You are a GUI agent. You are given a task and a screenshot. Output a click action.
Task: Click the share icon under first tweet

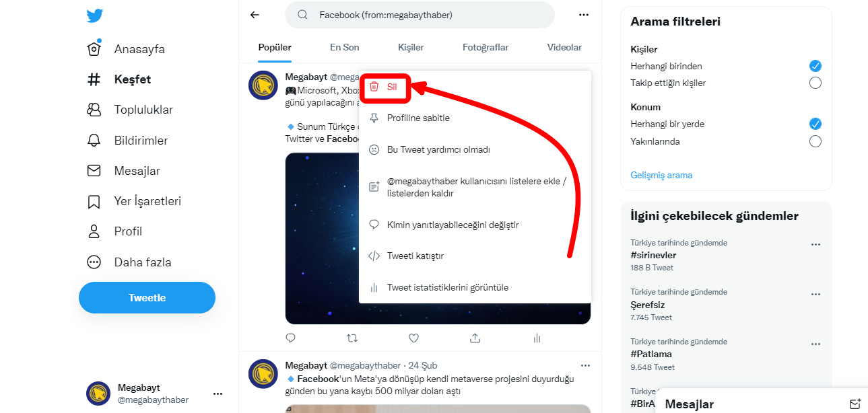pos(475,338)
